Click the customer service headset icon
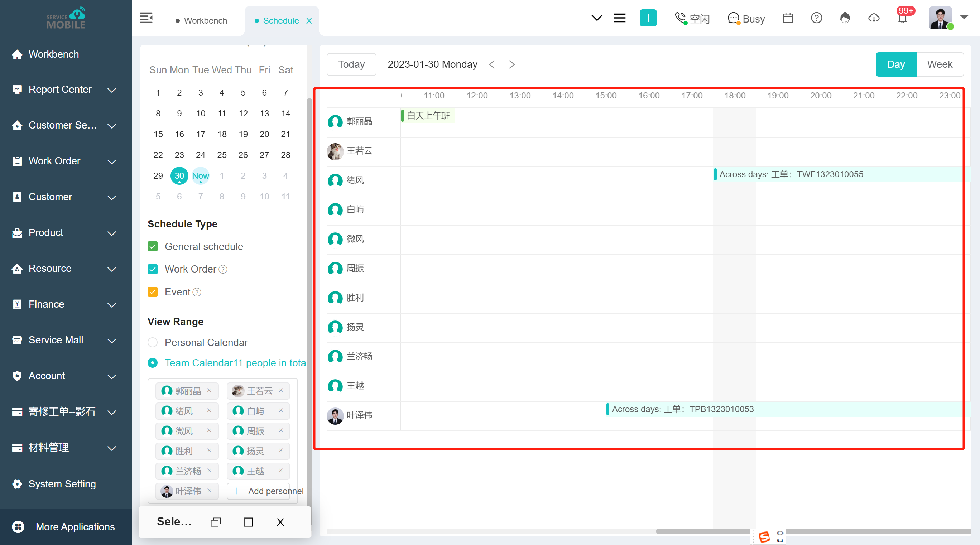The image size is (980, 545). (x=845, y=18)
